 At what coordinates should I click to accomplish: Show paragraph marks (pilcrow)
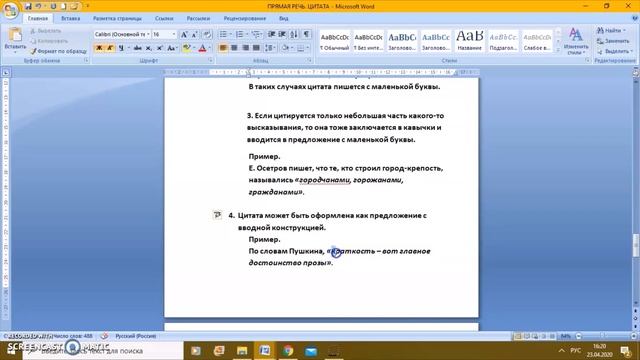click(306, 34)
